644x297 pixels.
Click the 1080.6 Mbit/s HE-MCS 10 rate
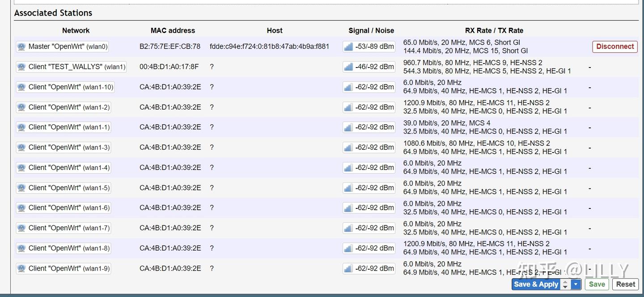[477, 143]
